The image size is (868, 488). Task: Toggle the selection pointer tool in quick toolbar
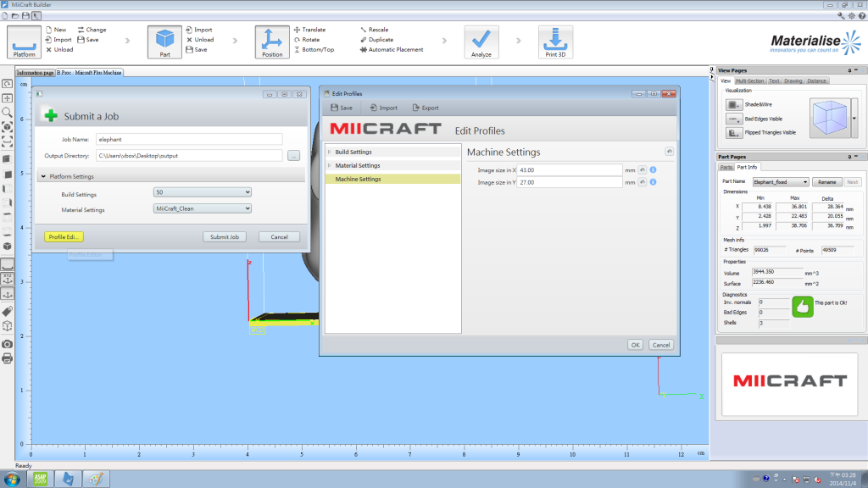[36, 16]
